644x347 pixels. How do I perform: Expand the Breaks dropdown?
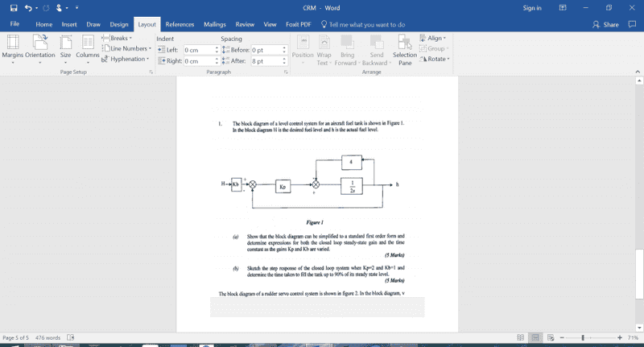coord(117,38)
